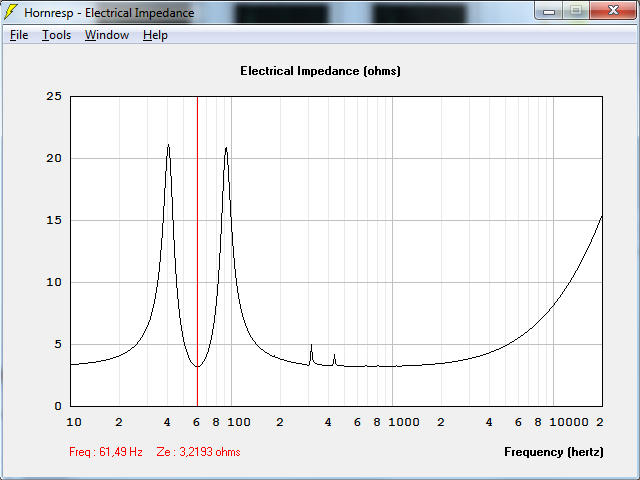The image size is (640, 480).
Task: Click the '10000' frequency axis label
Action: (569, 422)
